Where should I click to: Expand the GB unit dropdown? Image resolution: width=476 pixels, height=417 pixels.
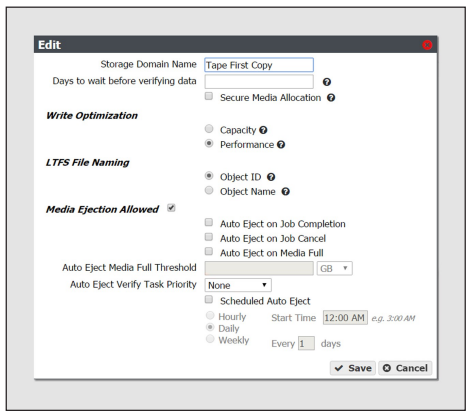click(x=334, y=268)
